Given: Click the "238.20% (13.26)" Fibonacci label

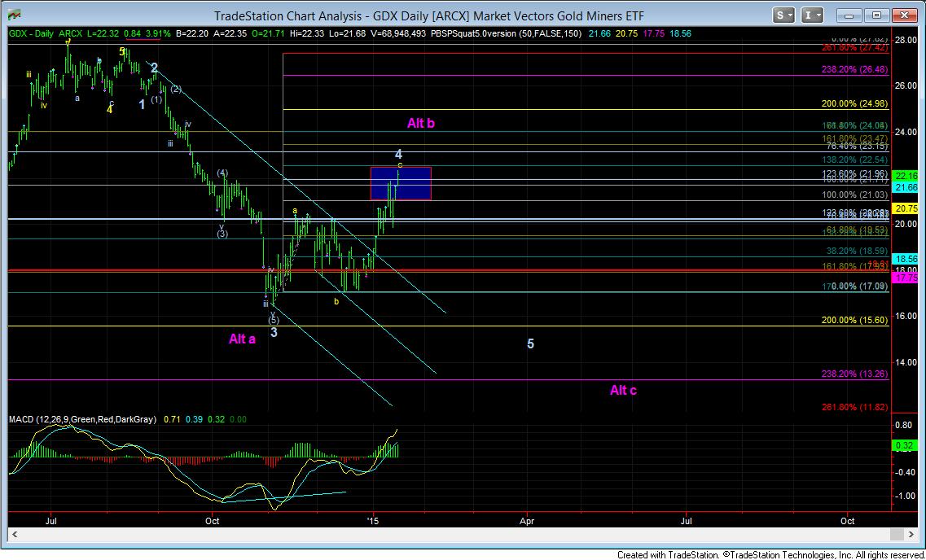Looking at the screenshot, I should click(854, 374).
